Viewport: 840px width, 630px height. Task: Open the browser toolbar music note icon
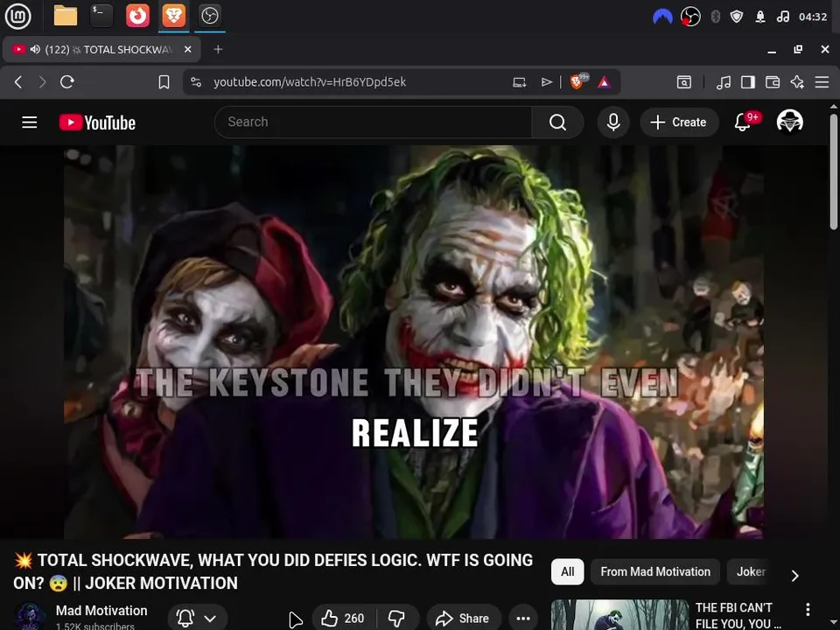tap(724, 82)
